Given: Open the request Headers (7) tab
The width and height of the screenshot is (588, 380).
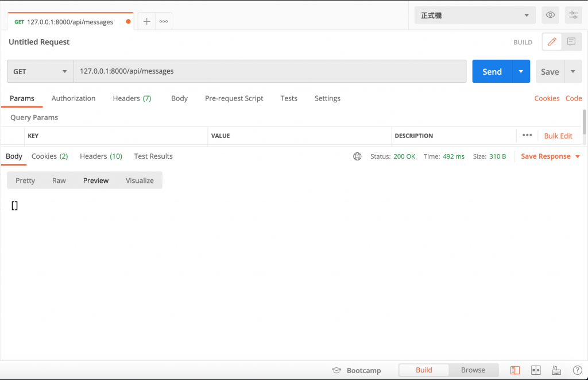Looking at the screenshot, I should coord(132,98).
